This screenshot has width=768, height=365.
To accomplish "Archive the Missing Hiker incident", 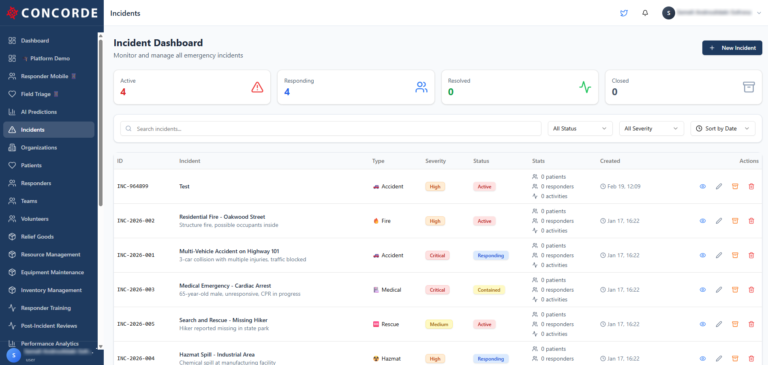I will (735, 324).
